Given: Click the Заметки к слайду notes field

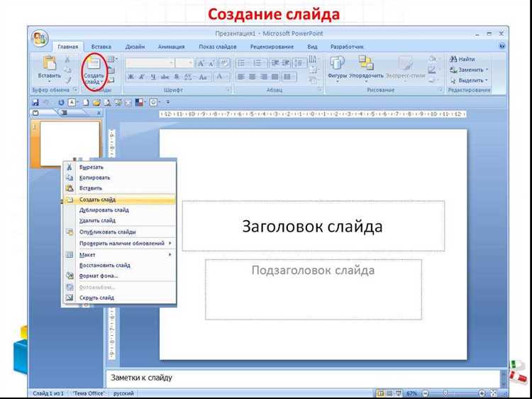Looking at the screenshot, I should click(303, 378).
